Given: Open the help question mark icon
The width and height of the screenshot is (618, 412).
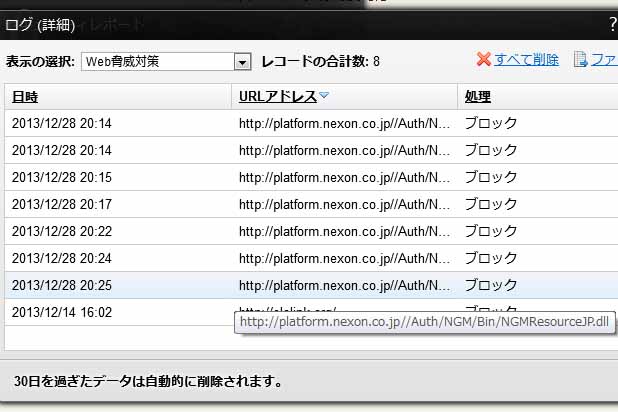Looking at the screenshot, I should pos(613,24).
